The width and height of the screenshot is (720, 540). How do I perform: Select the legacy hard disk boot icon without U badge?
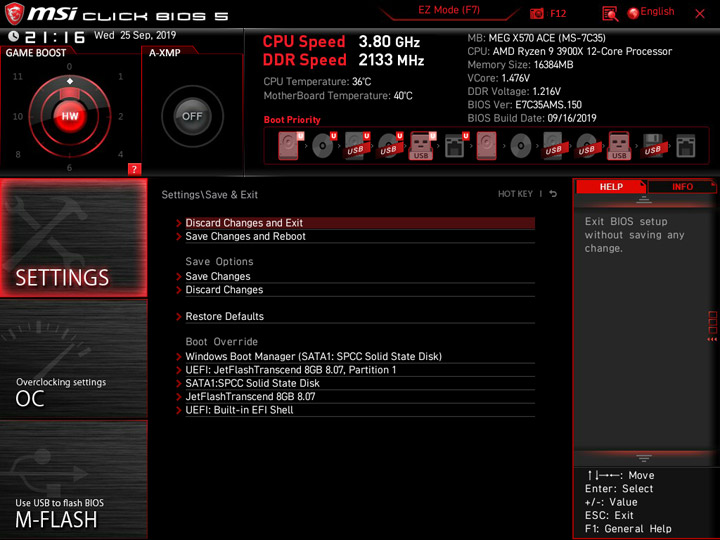pos(486,146)
